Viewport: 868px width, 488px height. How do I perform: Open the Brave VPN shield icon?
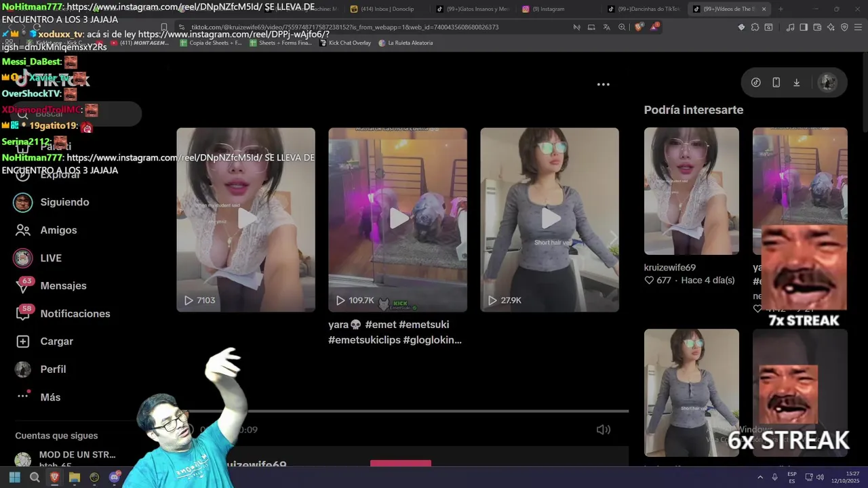click(844, 27)
